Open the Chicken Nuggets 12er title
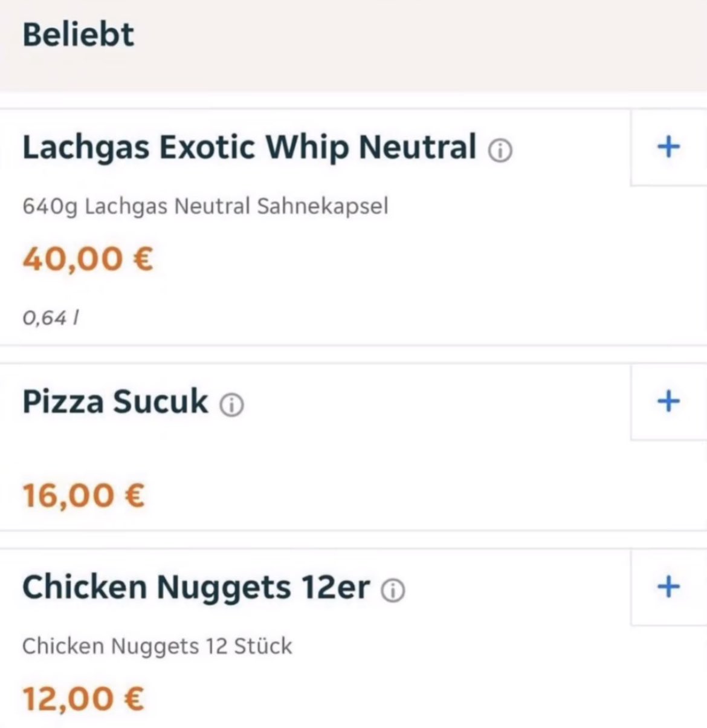Viewport: 707px width, 728px height. pyautogui.click(x=196, y=587)
